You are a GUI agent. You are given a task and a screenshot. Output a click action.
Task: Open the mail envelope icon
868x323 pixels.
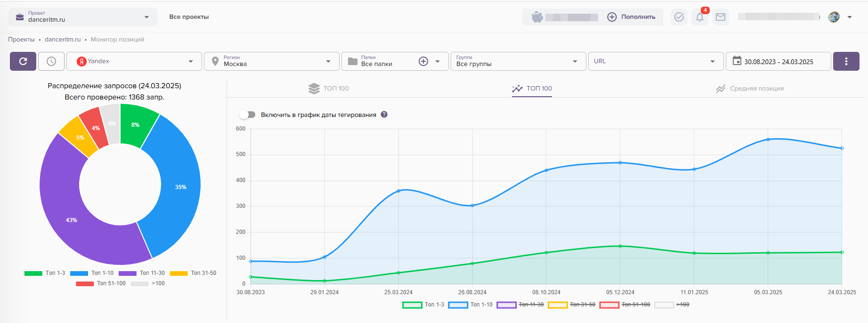[x=721, y=17]
